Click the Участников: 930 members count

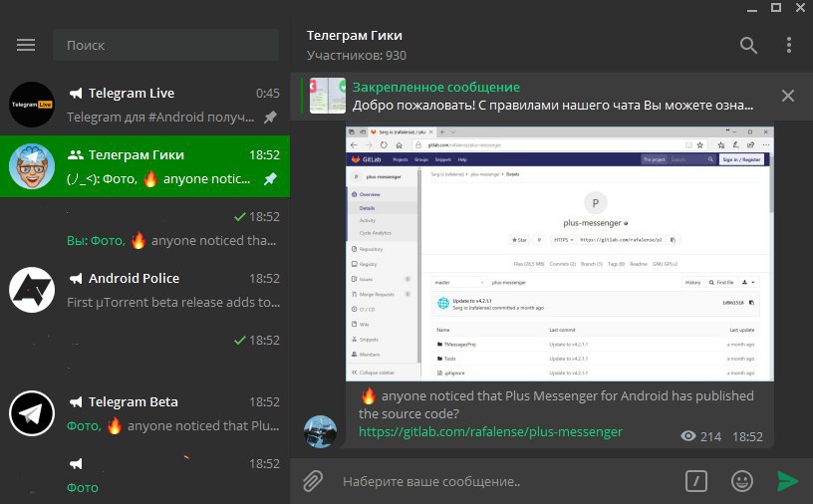(357, 56)
